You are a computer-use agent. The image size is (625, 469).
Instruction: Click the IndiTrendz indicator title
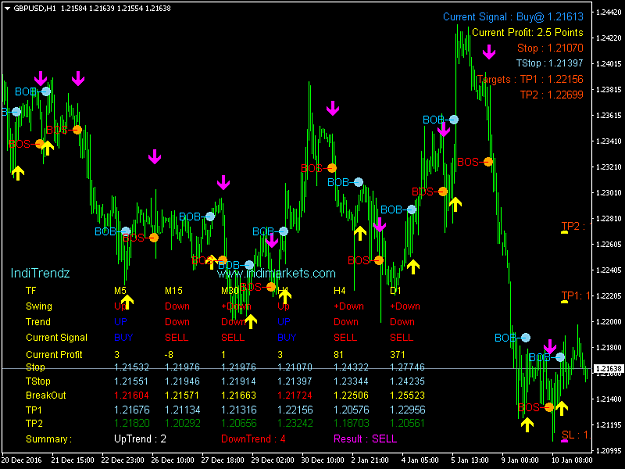(x=40, y=273)
